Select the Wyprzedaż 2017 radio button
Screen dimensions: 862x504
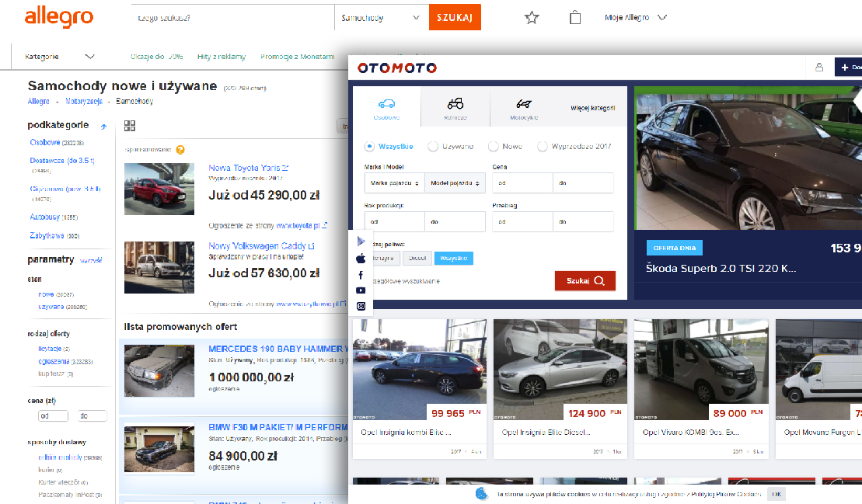tap(543, 146)
